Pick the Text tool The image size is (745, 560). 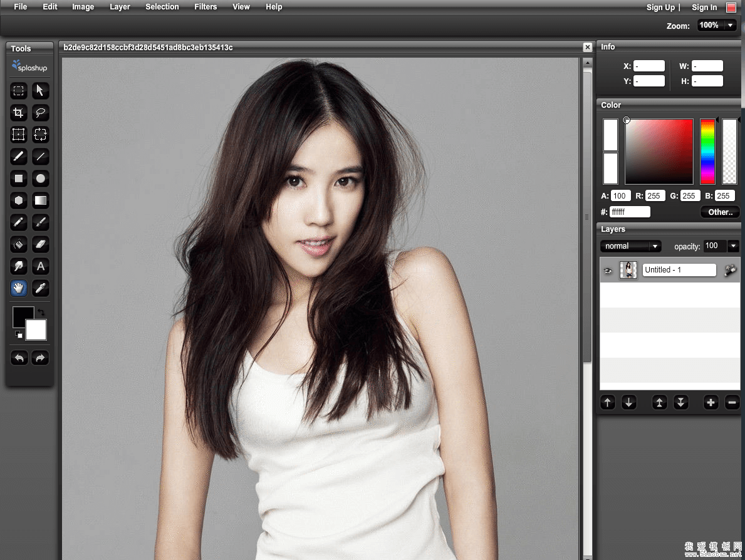(x=41, y=266)
